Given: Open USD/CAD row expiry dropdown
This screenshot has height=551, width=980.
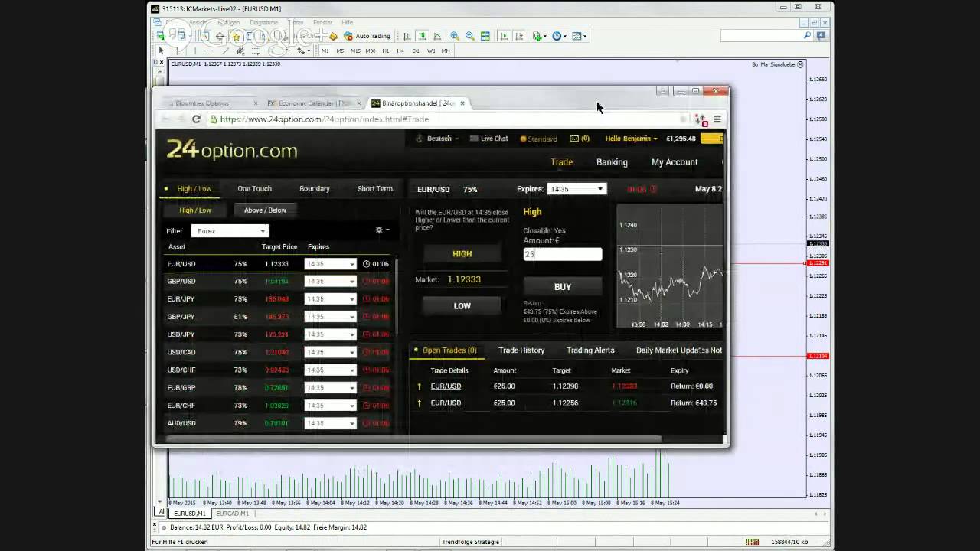Looking at the screenshot, I should (330, 353).
